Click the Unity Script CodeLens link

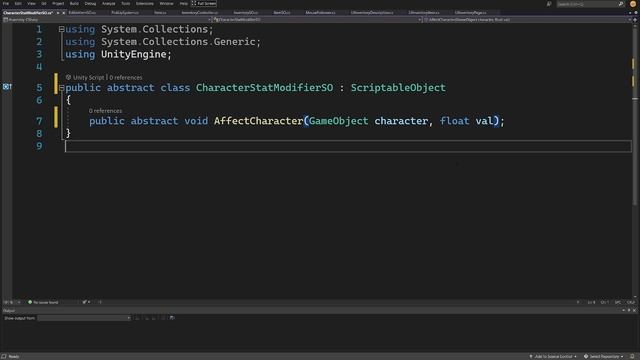point(89,77)
